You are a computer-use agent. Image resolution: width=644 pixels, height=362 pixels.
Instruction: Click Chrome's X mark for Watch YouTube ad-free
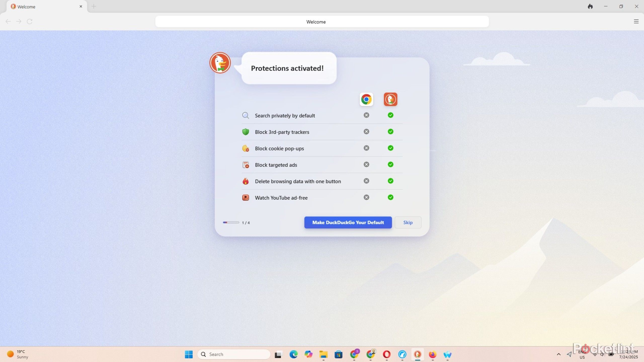point(366,197)
